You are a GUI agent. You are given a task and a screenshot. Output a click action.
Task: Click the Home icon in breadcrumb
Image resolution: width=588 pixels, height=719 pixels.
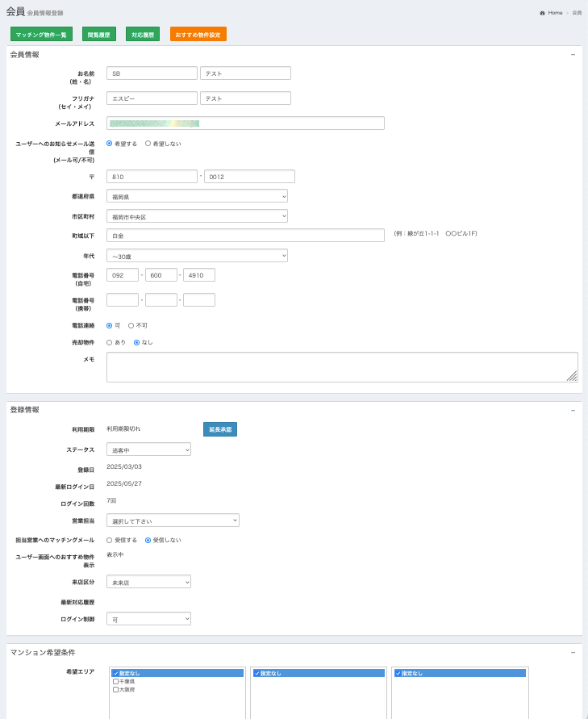pyautogui.click(x=542, y=13)
